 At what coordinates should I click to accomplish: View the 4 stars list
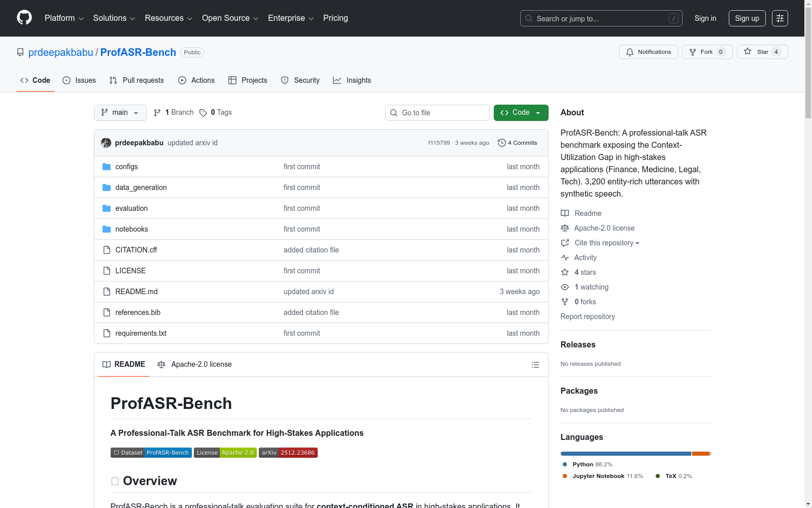pyautogui.click(x=579, y=272)
